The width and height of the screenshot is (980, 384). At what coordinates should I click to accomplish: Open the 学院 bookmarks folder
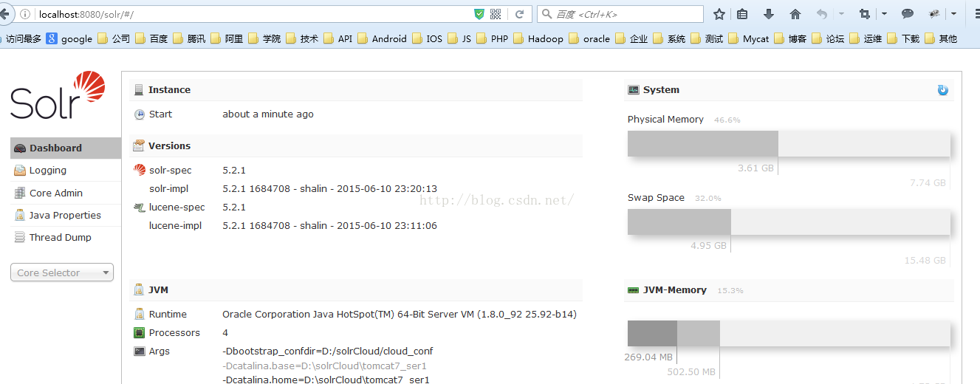264,39
